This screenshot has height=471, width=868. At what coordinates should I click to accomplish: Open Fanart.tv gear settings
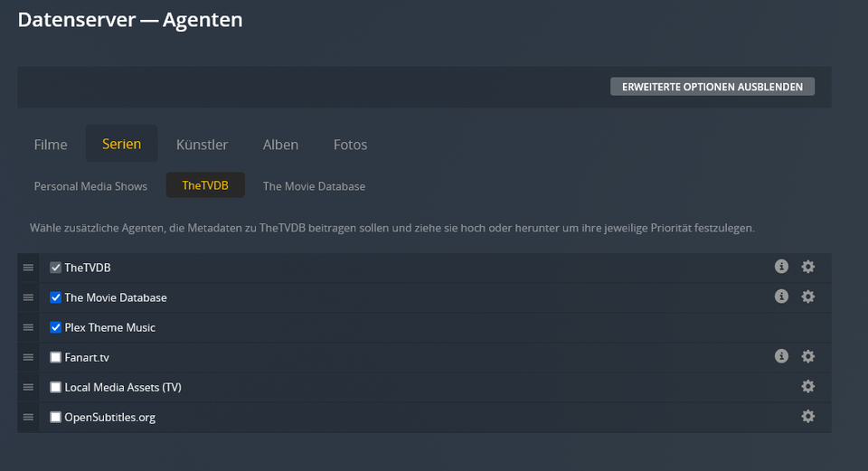(807, 356)
